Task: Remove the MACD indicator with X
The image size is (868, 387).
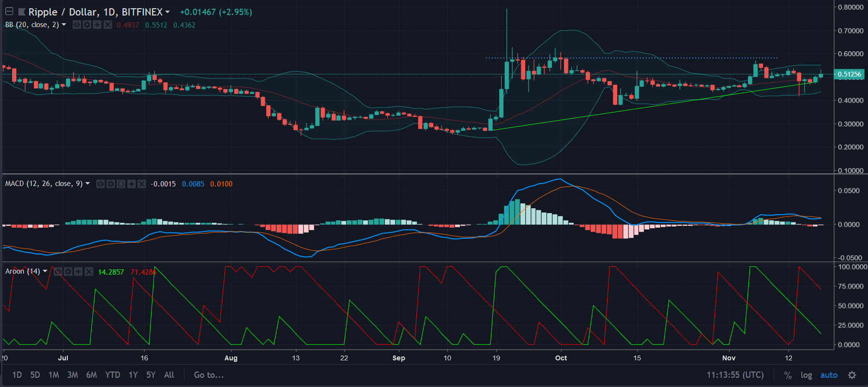Action: (141, 184)
